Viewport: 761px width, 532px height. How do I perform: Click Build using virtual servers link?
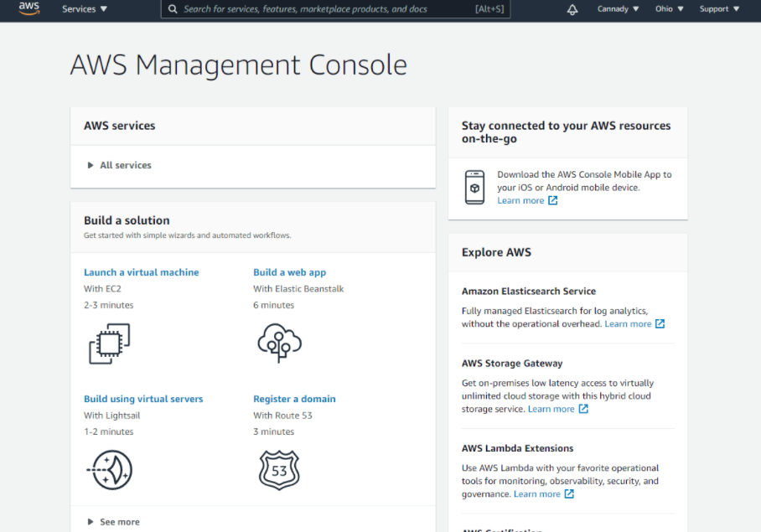coord(143,399)
